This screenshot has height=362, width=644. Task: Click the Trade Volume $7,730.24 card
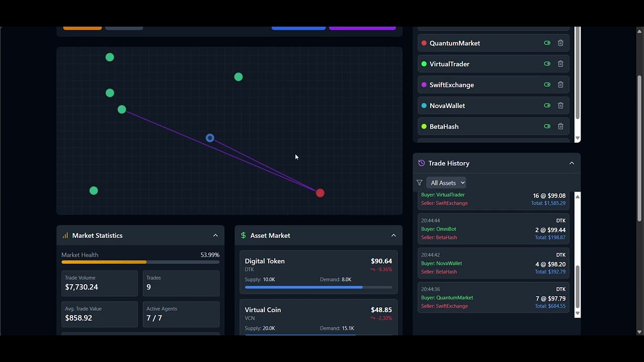coord(100,283)
